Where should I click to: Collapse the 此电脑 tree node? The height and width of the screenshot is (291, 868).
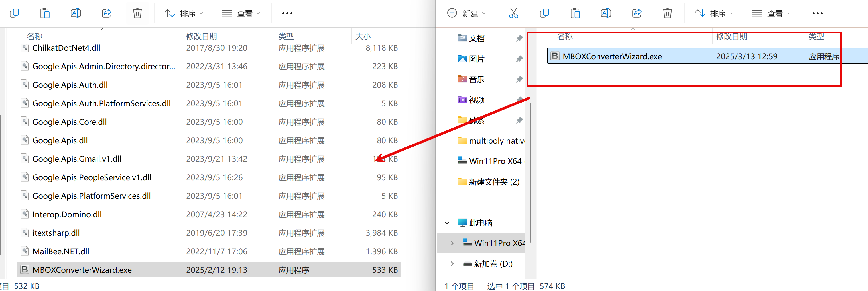pos(447,223)
